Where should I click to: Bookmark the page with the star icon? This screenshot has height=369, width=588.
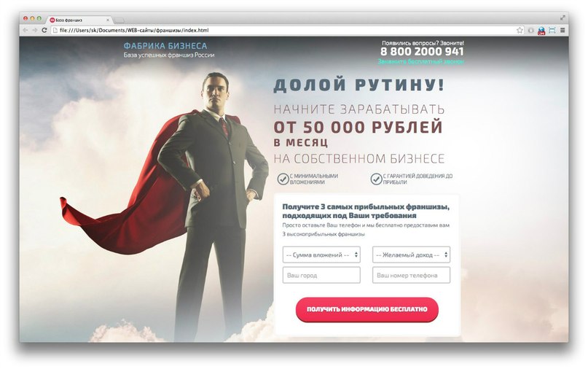tap(520, 31)
